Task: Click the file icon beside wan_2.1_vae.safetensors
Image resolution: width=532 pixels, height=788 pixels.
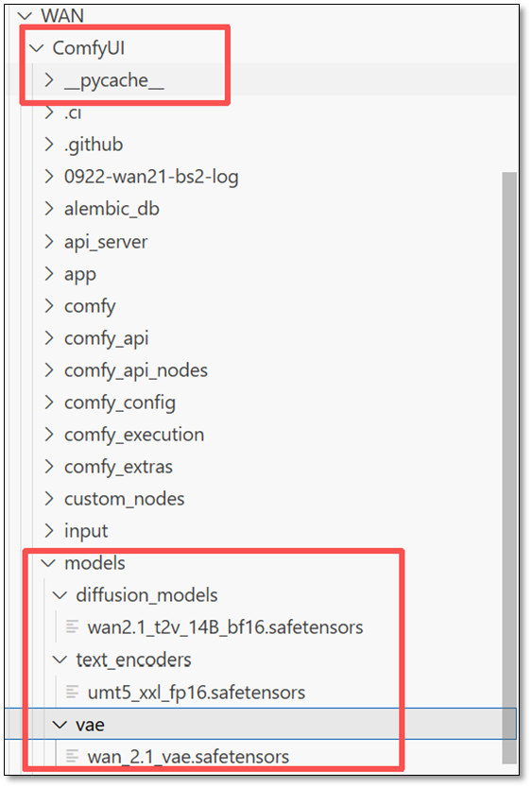Action: (72, 756)
